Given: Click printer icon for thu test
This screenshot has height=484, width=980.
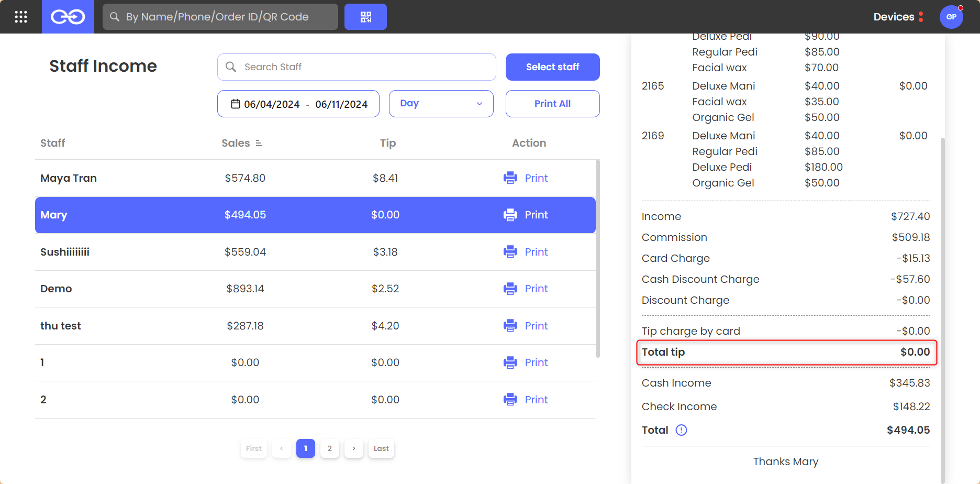Looking at the screenshot, I should click(x=510, y=326).
